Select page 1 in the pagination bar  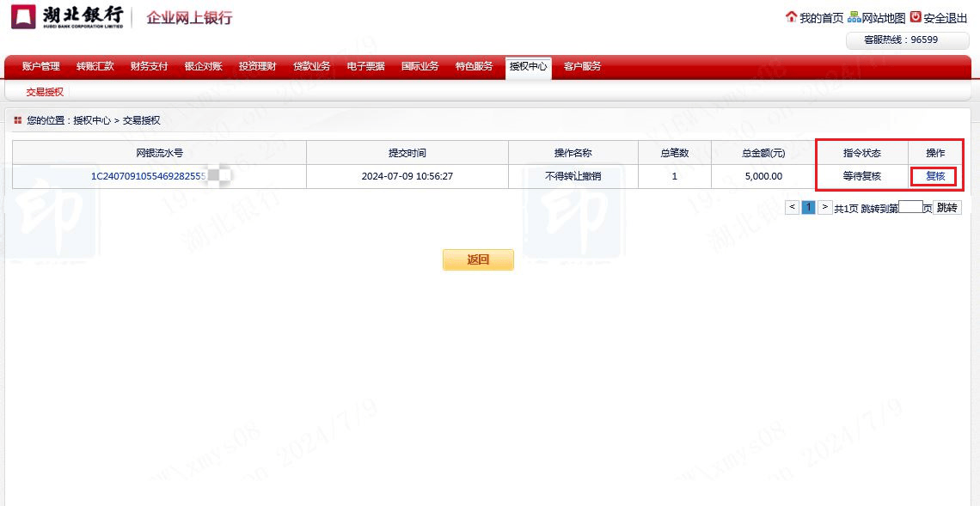[x=808, y=206]
